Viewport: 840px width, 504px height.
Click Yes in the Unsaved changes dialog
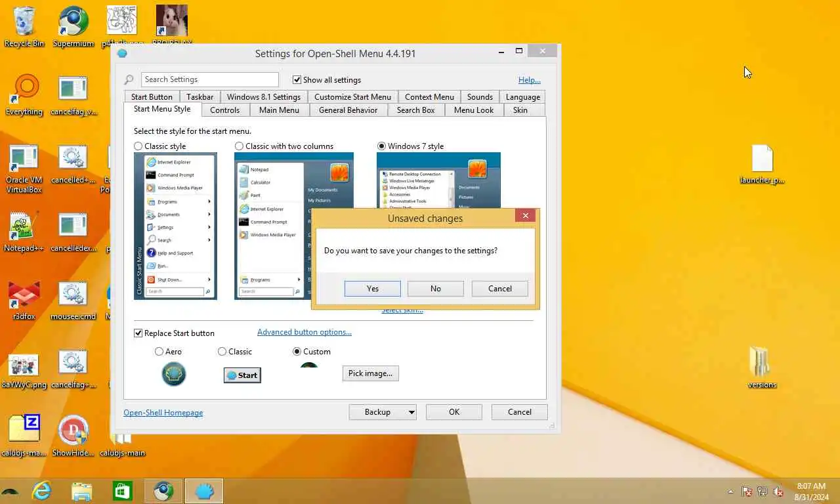372,289
